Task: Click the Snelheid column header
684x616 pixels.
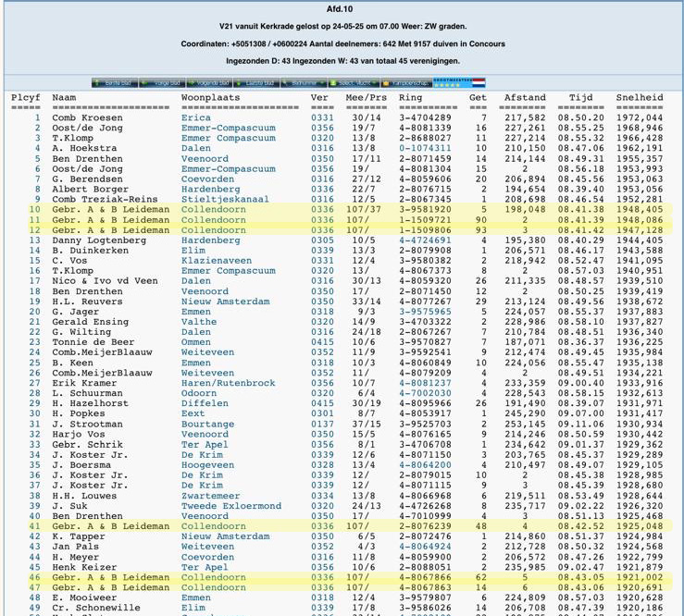Action: click(x=639, y=98)
